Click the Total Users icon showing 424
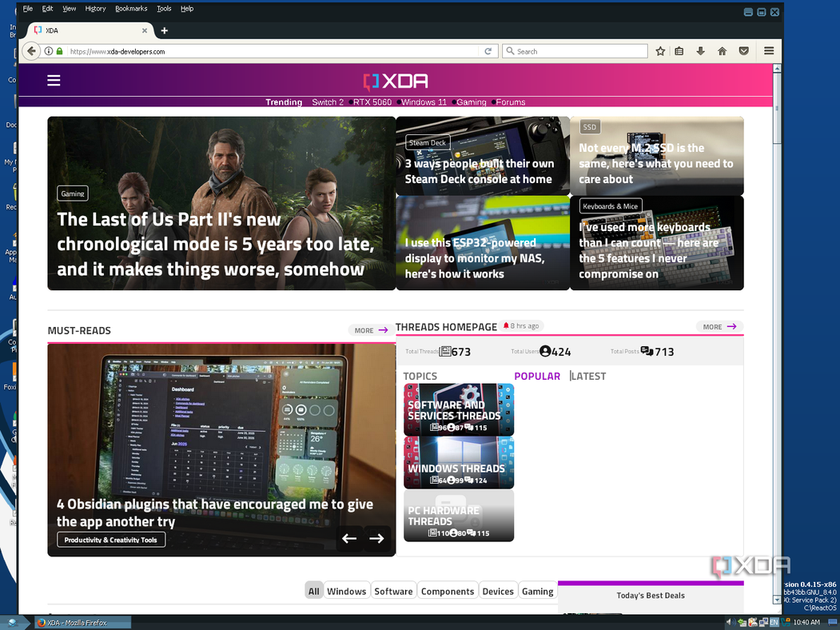The image size is (840, 630). point(545,352)
